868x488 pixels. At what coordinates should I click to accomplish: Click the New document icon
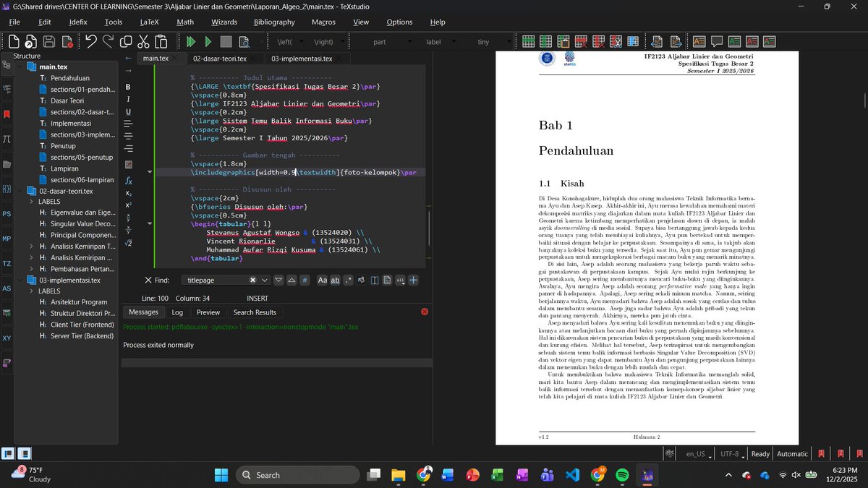click(13, 42)
